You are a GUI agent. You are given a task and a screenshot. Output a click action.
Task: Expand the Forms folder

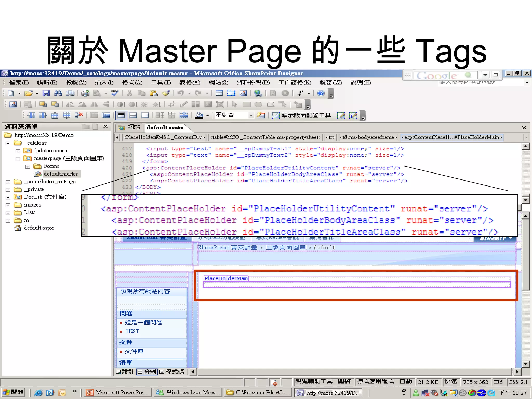[x=28, y=167]
